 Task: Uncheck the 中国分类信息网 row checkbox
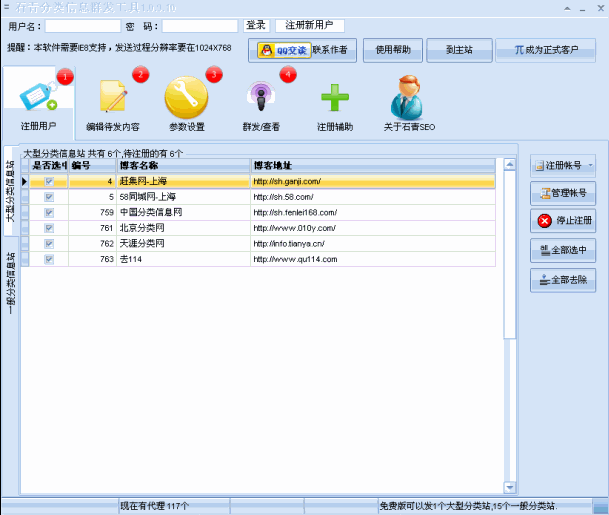[x=49, y=212]
